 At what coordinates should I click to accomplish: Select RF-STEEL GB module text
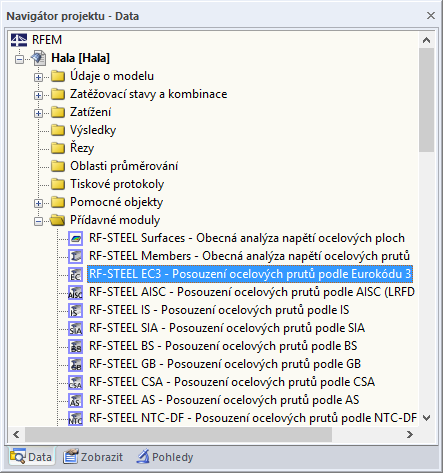click(225, 364)
